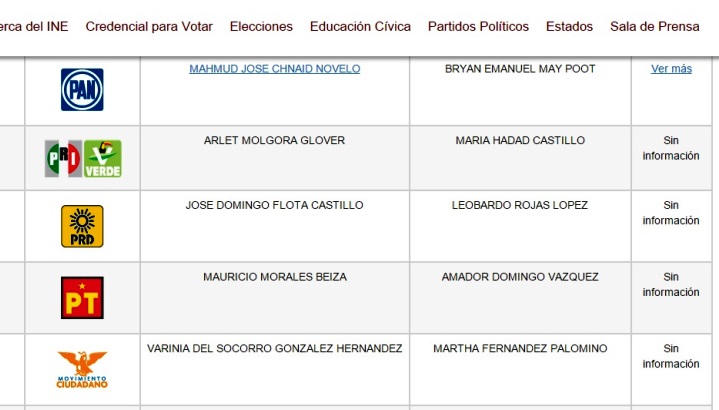Click alternate Bryan Emanuel May Poot

pyautogui.click(x=520, y=69)
